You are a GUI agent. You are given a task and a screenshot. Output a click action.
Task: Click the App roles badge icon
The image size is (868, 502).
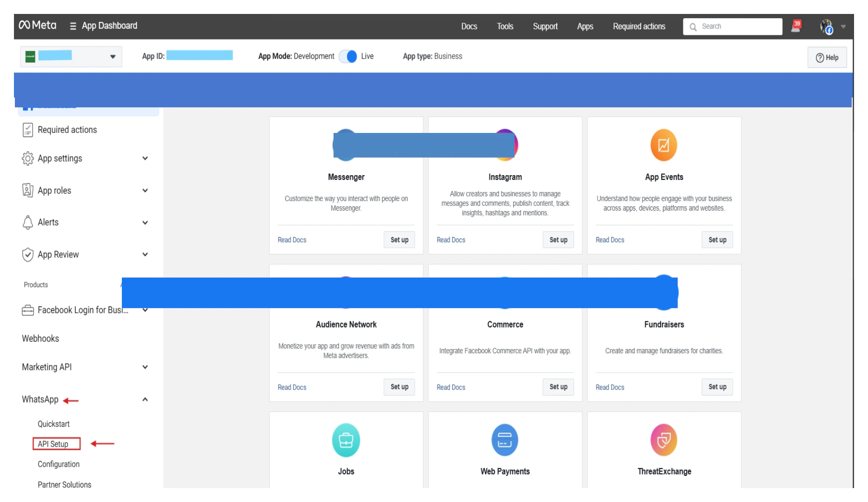click(28, 190)
